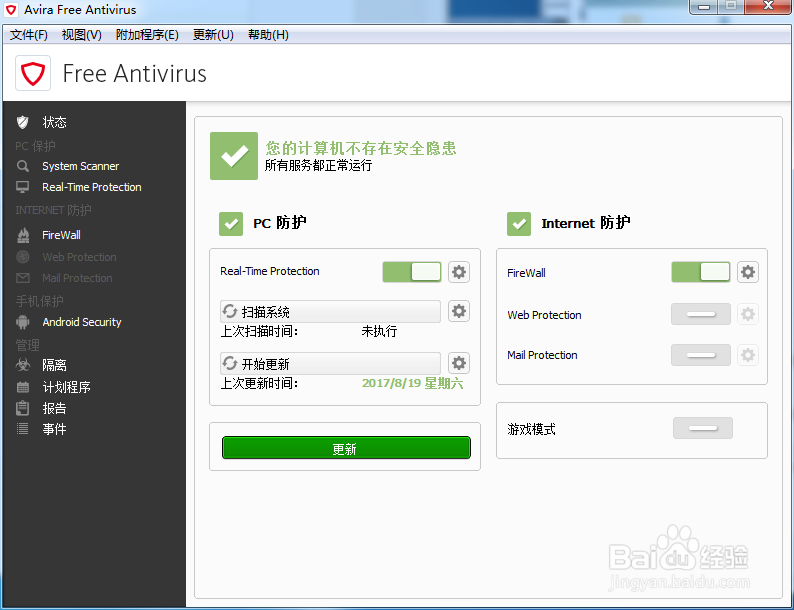The width and height of the screenshot is (794, 610).
Task: Open 扫描系统 scan settings gear
Action: (459, 311)
